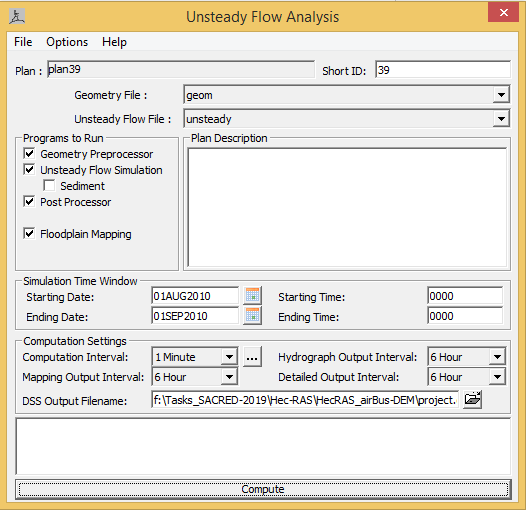Click the HEC-RAS window icon in title bar
The height and width of the screenshot is (510, 526).
click(x=16, y=16)
